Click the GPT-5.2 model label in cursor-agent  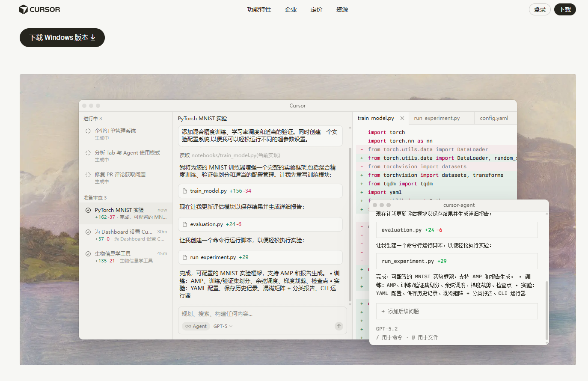(387, 329)
